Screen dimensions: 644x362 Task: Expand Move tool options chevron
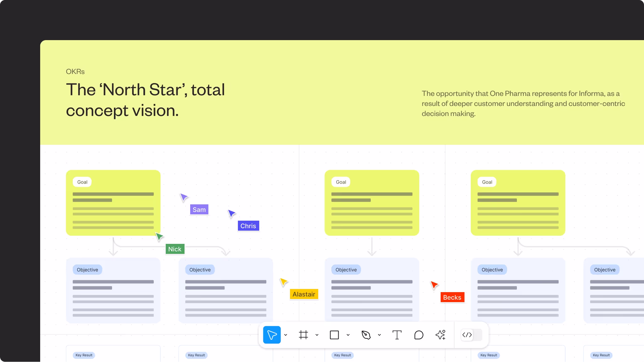(286, 335)
